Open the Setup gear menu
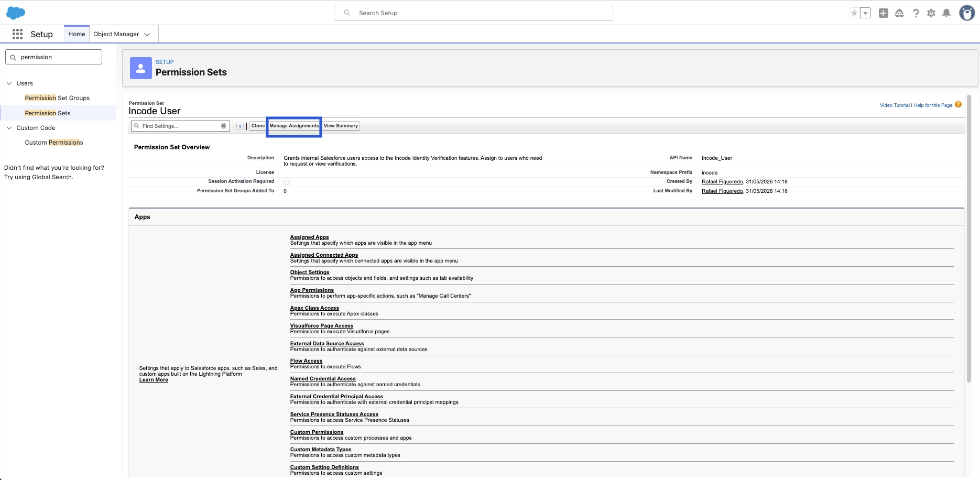This screenshot has width=980, height=480. pyautogui.click(x=931, y=13)
